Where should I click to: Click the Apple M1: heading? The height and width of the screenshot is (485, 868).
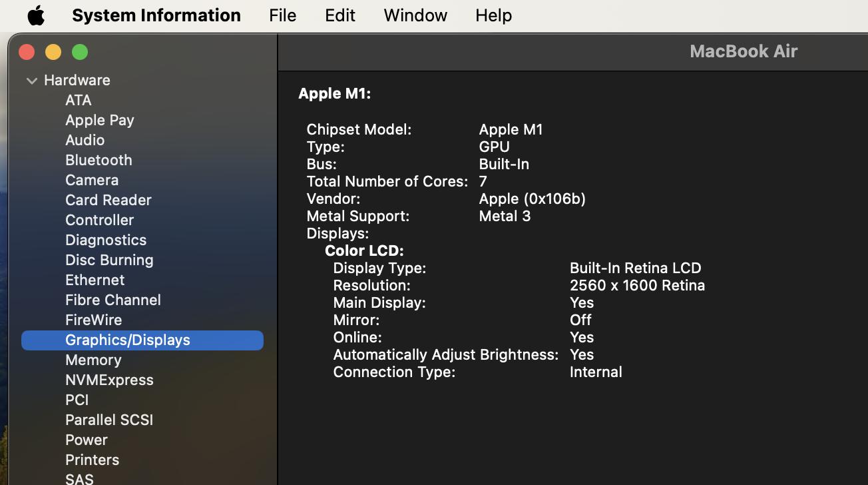pyautogui.click(x=334, y=93)
